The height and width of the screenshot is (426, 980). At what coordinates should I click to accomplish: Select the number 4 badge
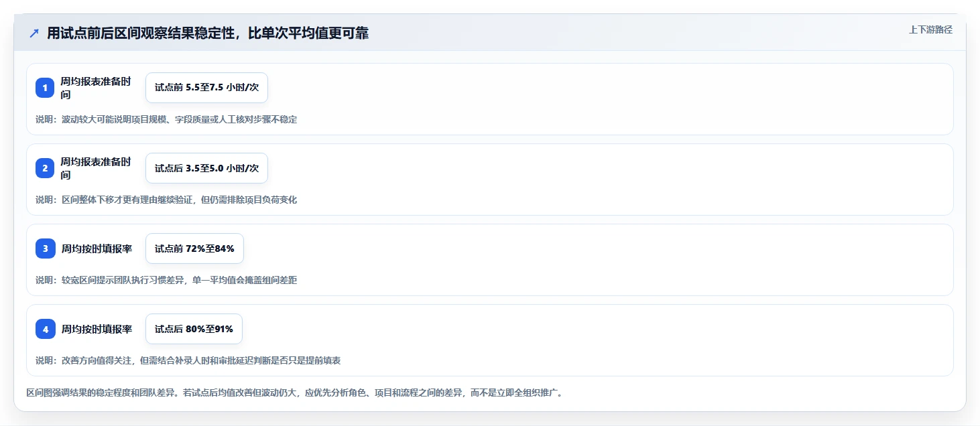pyautogui.click(x=45, y=329)
